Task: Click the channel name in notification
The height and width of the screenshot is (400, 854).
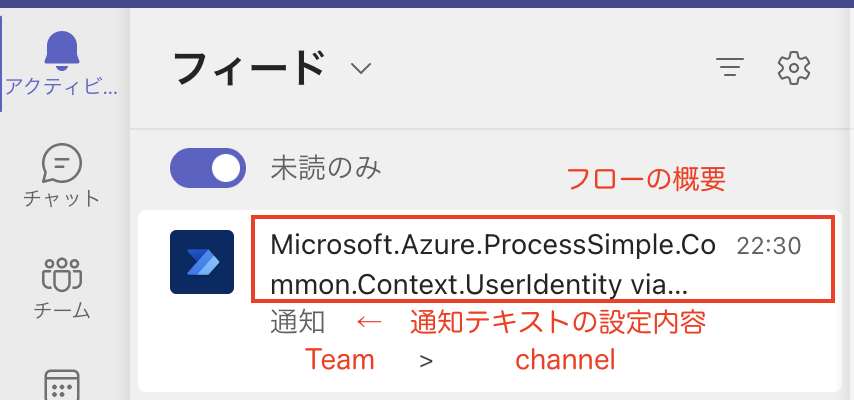Action: [x=565, y=360]
